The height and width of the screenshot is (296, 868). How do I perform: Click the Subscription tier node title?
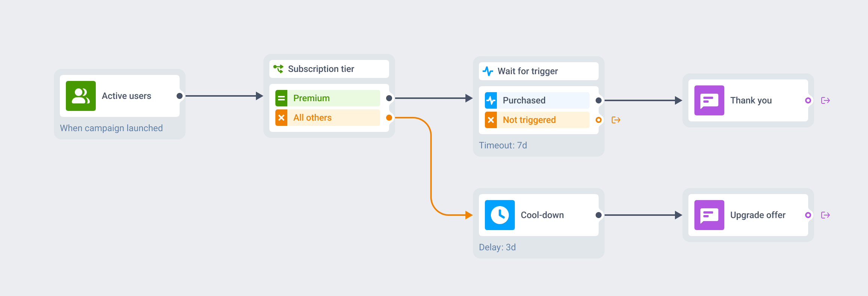pyautogui.click(x=321, y=69)
